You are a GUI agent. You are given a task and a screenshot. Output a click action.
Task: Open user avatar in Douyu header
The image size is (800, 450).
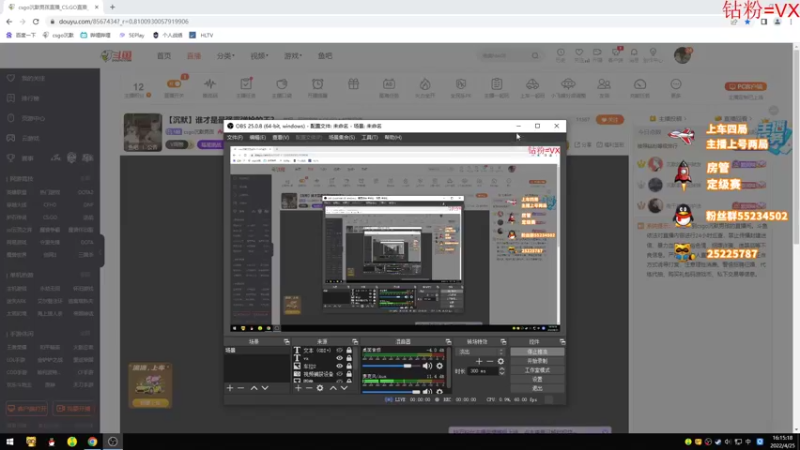coord(682,55)
